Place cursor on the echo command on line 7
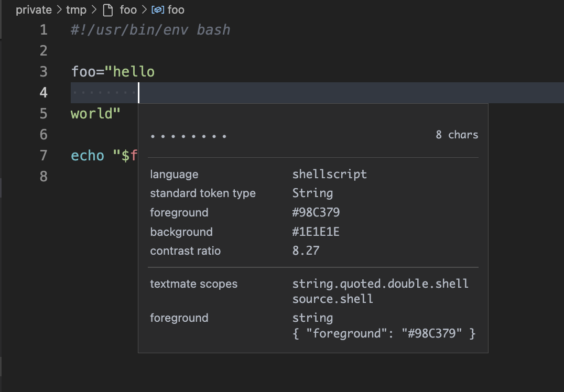Image resolution: width=564 pixels, height=392 pixels. click(x=88, y=155)
